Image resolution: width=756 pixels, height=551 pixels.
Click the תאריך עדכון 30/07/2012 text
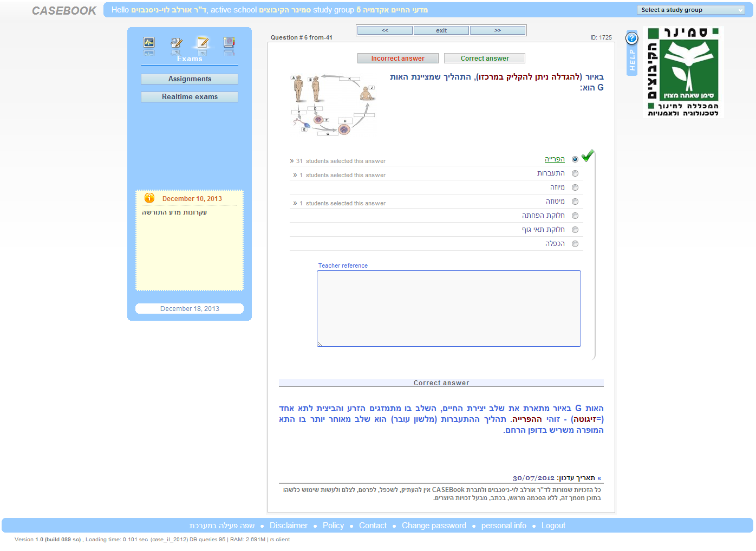point(554,478)
